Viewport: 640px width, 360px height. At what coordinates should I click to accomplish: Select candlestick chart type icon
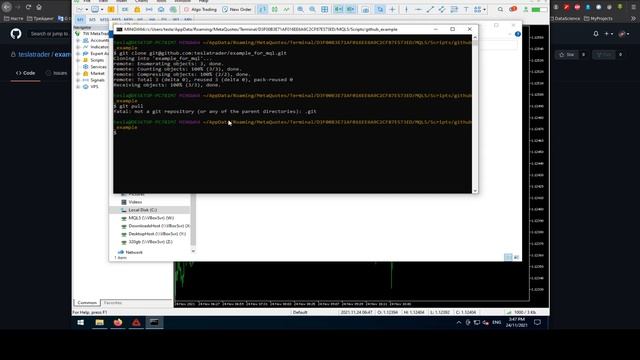tap(275, 9)
